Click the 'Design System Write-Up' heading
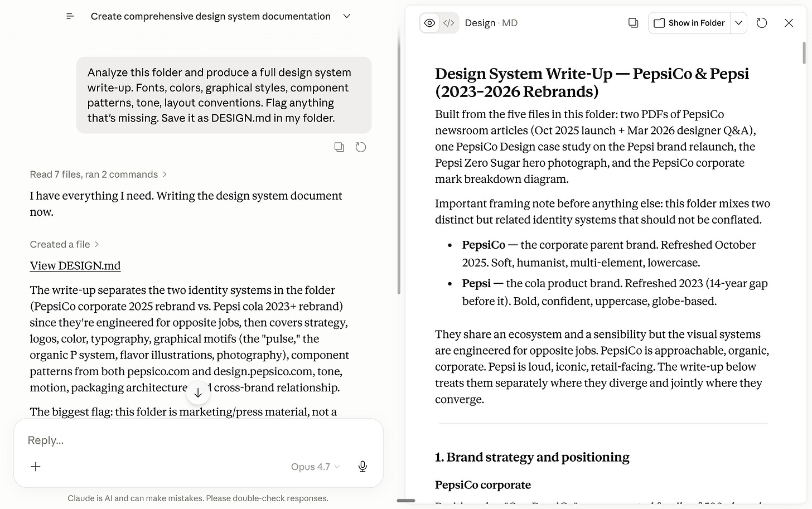The image size is (812, 509). (x=592, y=83)
